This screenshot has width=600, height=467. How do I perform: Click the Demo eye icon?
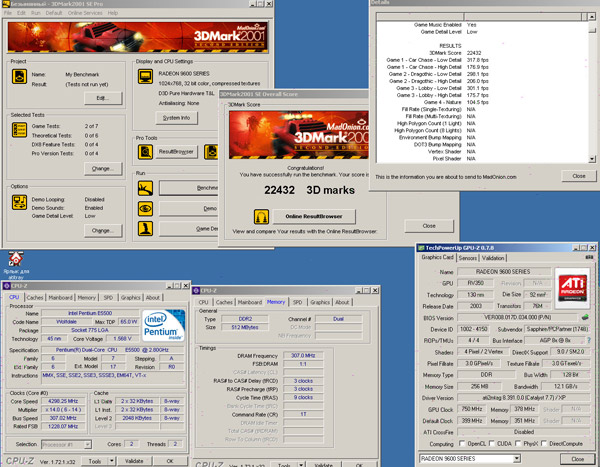(145, 209)
